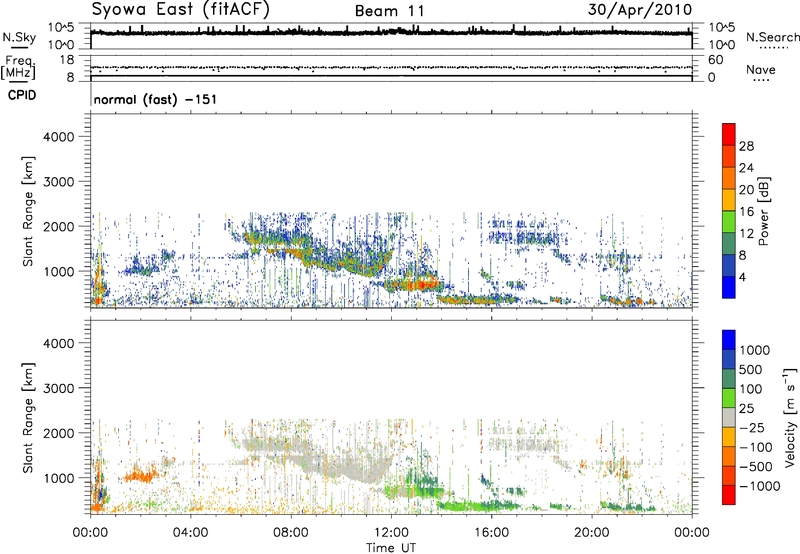Click the 'Power [dB]' colorbar label

click(763, 211)
